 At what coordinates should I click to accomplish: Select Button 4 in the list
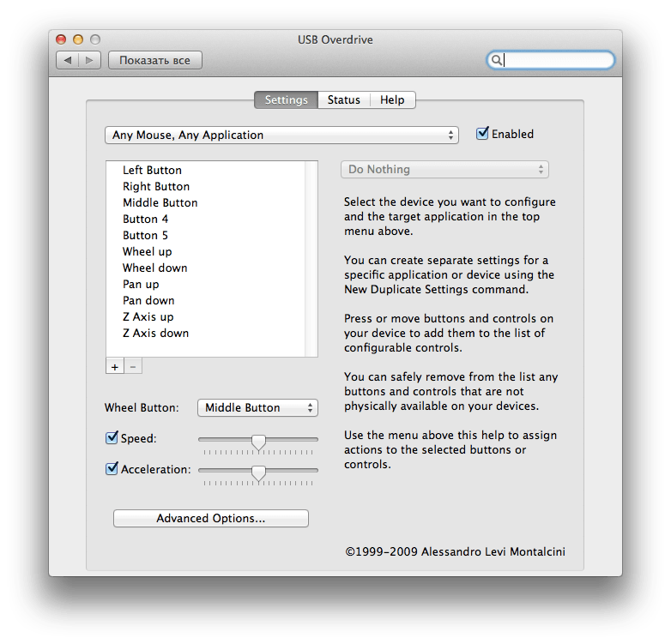coord(205,219)
